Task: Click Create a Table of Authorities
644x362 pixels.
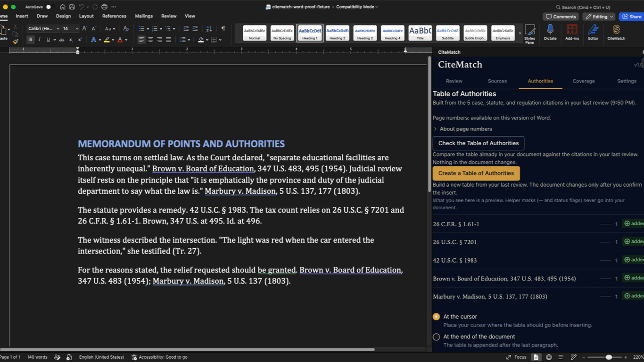Action: (476, 173)
